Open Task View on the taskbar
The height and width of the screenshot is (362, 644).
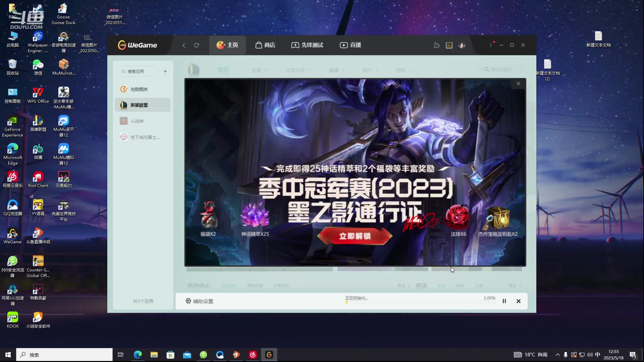pyautogui.click(x=121, y=355)
